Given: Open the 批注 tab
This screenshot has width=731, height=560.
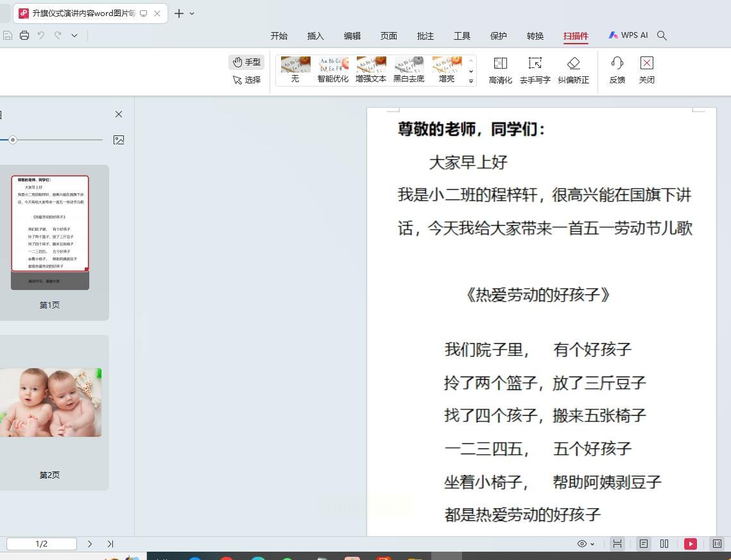Looking at the screenshot, I should tap(425, 36).
